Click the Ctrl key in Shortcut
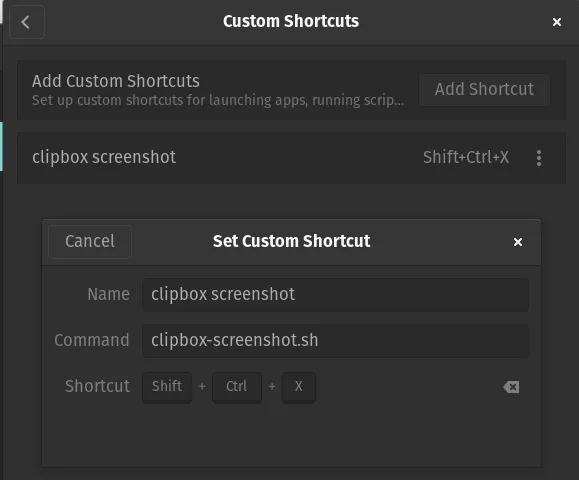The image size is (579, 480). coord(237,387)
